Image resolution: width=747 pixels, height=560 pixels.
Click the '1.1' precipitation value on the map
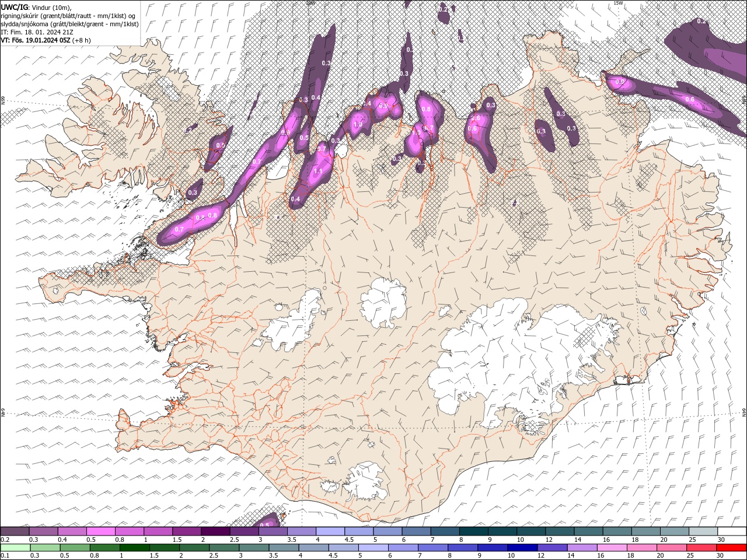point(318,172)
